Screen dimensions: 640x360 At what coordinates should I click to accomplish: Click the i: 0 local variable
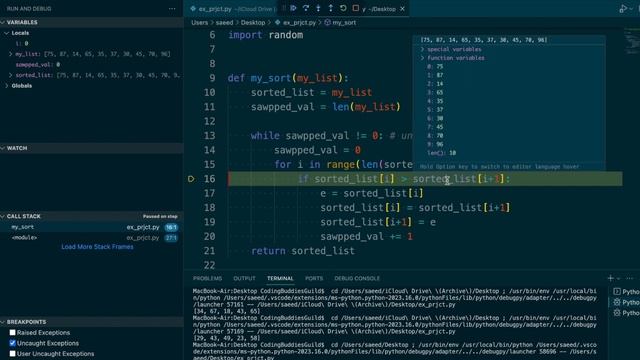point(91,43)
